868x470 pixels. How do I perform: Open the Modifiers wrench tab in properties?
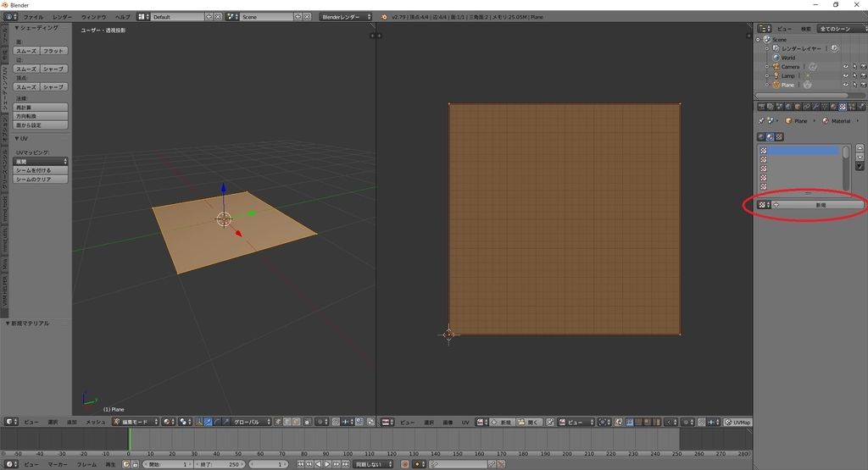[x=816, y=107]
